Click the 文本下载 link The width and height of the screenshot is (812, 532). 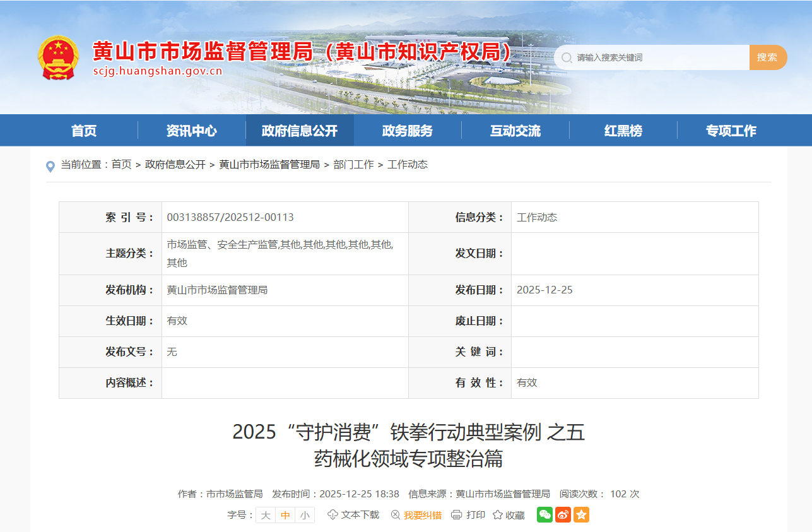point(360,515)
